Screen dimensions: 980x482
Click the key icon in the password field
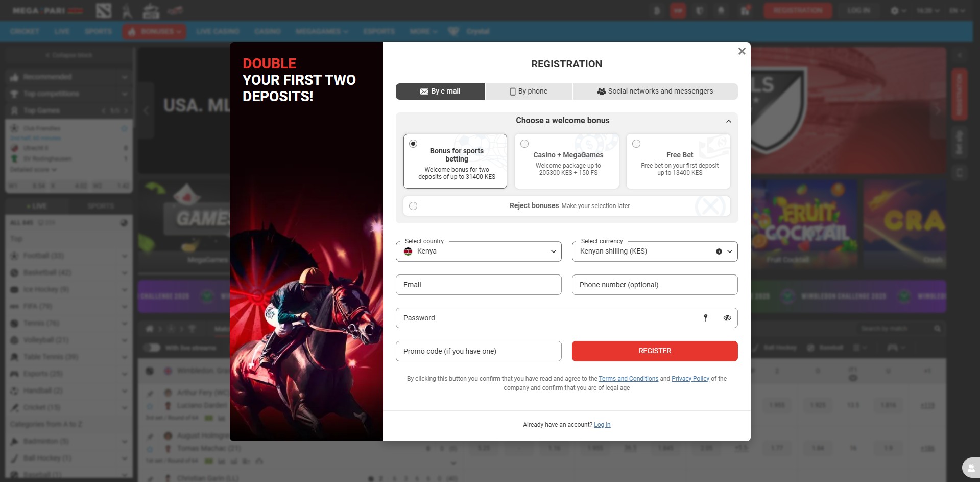click(706, 317)
